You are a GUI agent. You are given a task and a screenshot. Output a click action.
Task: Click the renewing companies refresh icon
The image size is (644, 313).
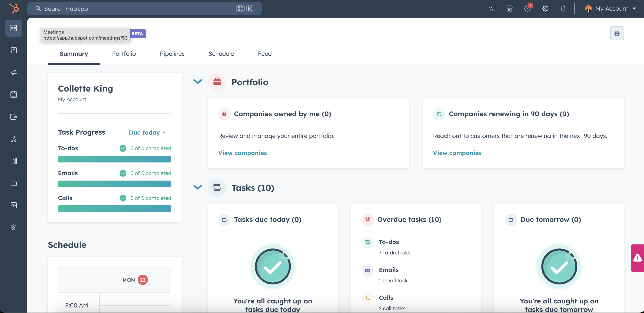(x=439, y=114)
